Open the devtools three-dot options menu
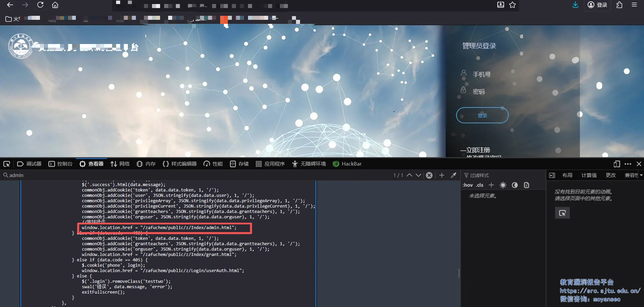The height and width of the screenshot is (307, 644). click(628, 164)
